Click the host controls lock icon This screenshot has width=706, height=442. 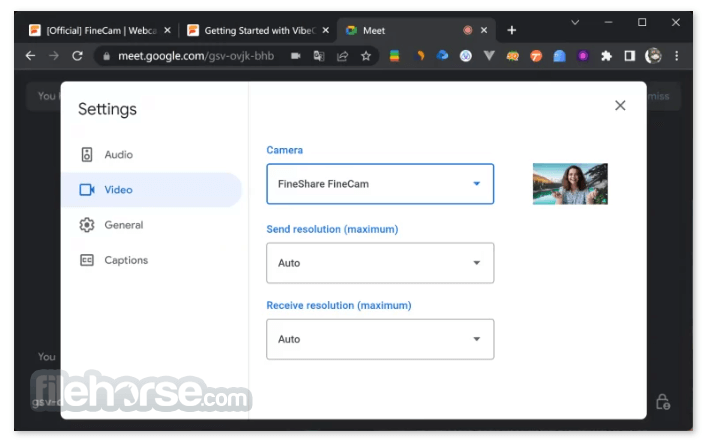pos(663,402)
